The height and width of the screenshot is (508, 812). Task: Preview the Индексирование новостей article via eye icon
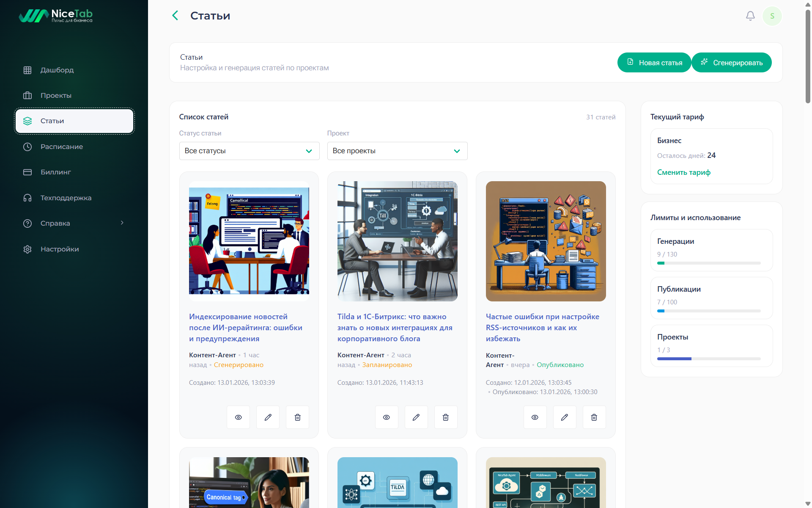coord(238,417)
